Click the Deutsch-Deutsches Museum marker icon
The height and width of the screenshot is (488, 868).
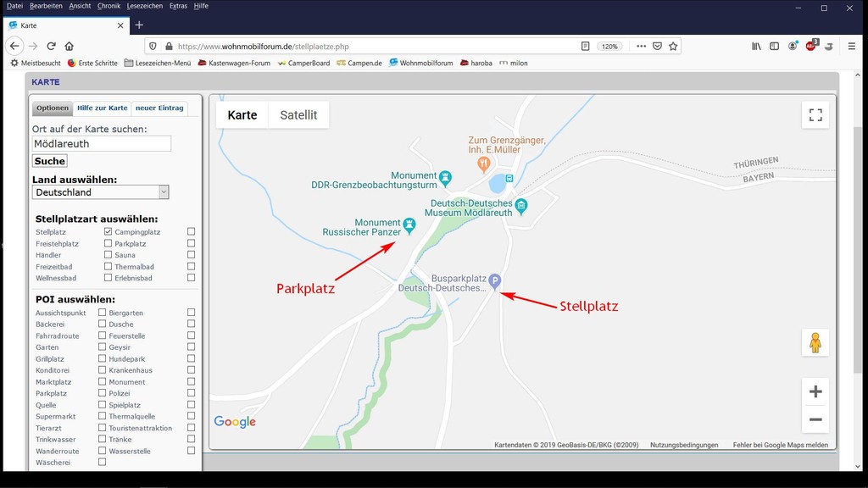point(521,207)
